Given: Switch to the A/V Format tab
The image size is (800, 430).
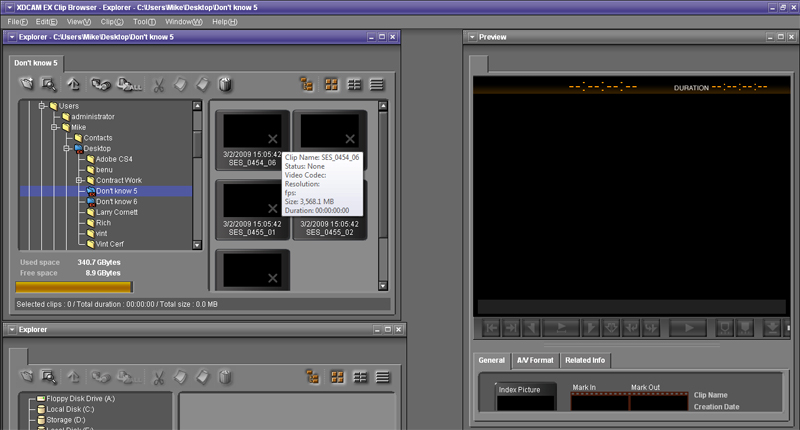Looking at the screenshot, I should 534,360.
